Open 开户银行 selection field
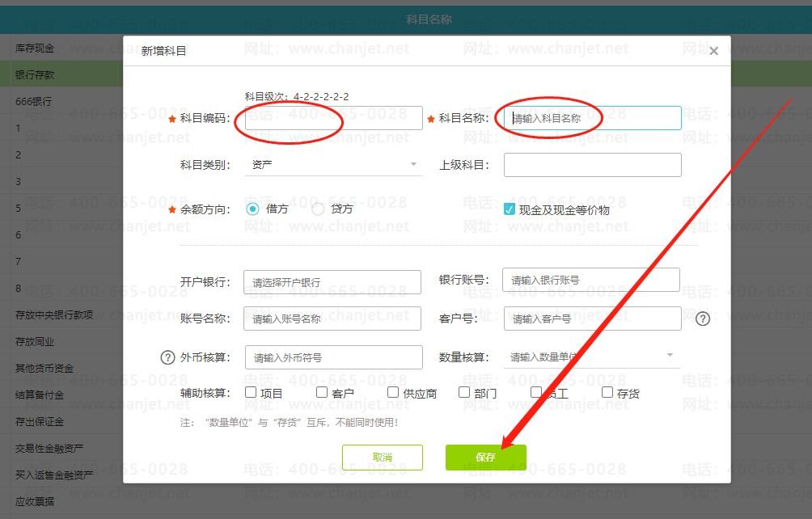Screen dimensions: 812x519 332,282
